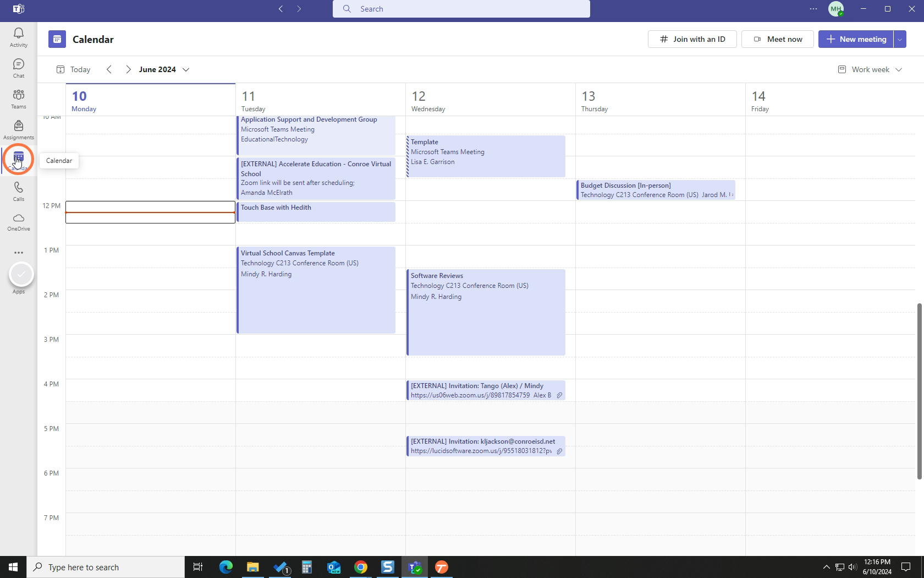The image size is (924, 578).
Task: Open Chat in the left rail
Action: [18, 69]
